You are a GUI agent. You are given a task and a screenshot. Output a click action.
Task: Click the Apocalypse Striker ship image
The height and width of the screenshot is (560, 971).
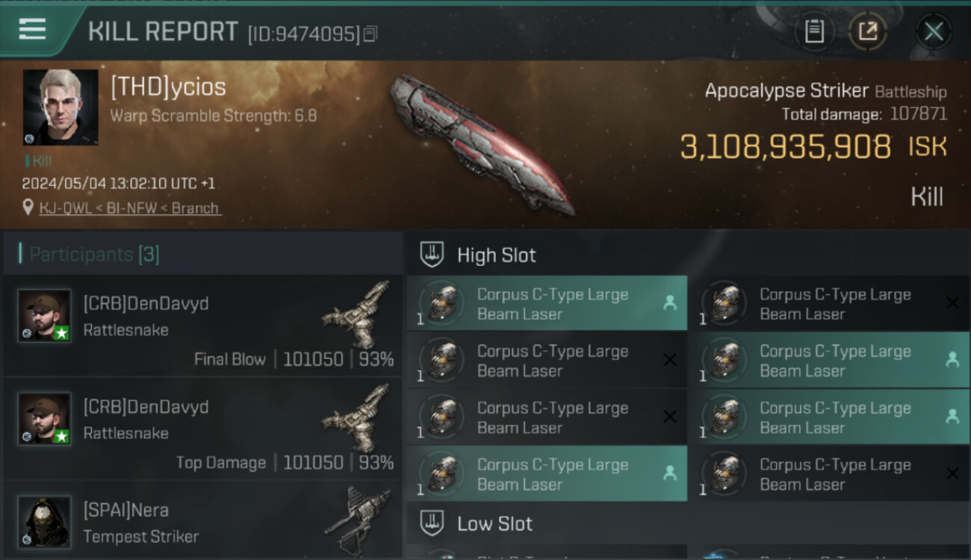tap(482, 143)
